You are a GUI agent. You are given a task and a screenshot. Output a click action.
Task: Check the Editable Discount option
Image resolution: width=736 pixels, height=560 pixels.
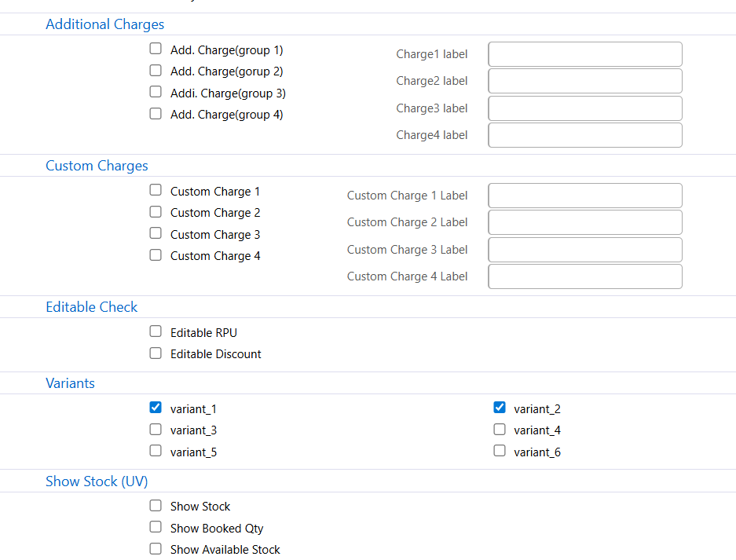(x=156, y=353)
